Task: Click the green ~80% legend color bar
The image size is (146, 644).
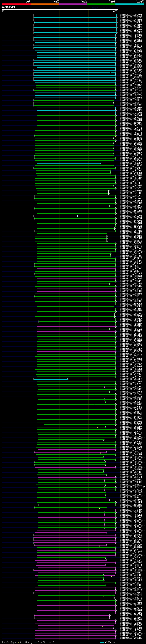Action: point(101,4)
